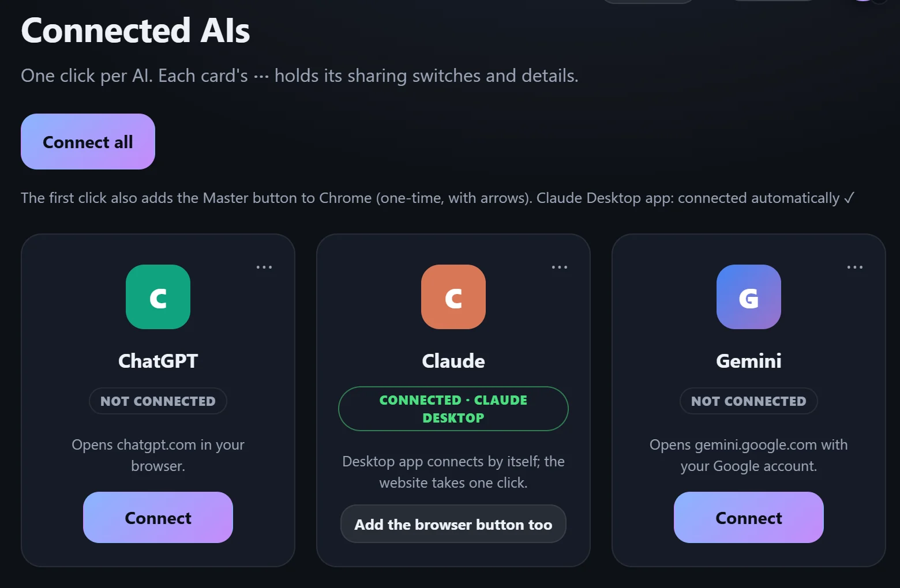Open the Claude card's three-dot menu

[x=560, y=267]
